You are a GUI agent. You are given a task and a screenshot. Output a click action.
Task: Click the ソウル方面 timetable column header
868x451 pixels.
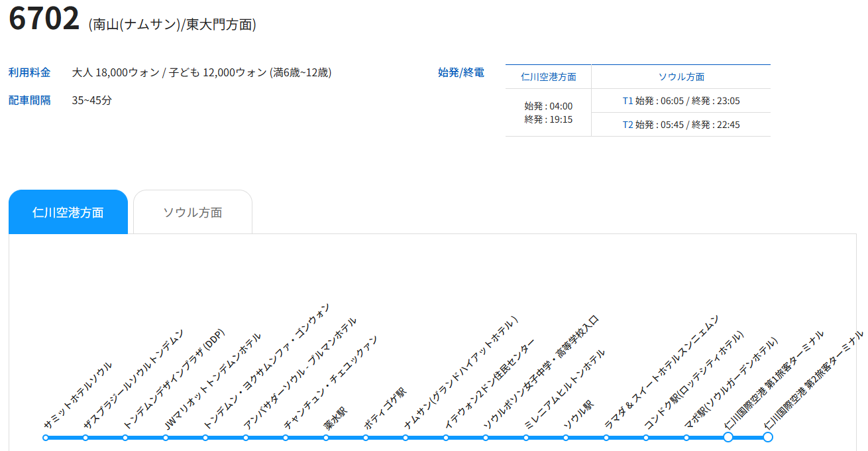click(680, 77)
